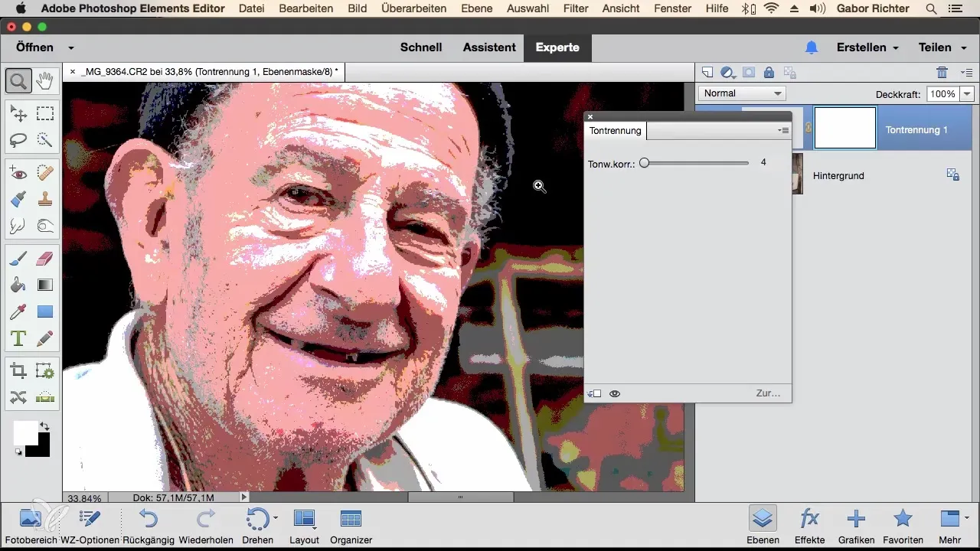Switch to the Schnell mode tab

[x=421, y=47]
